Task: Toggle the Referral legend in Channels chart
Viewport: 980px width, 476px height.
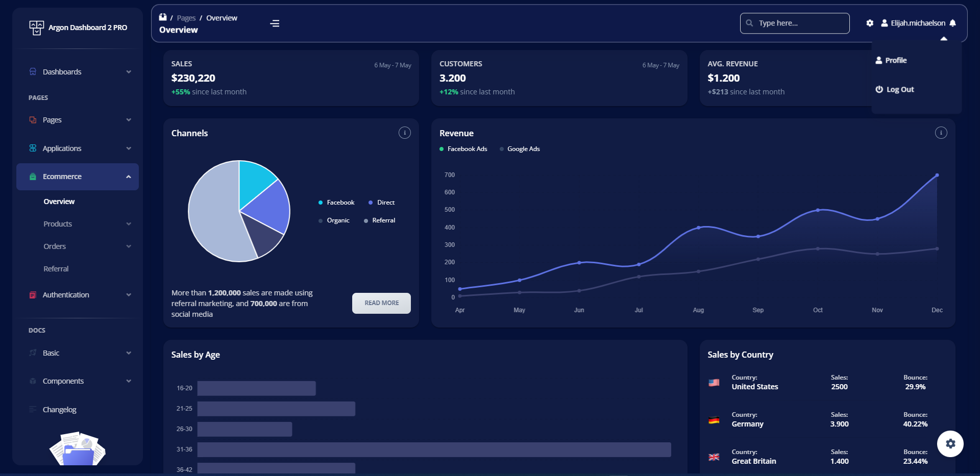Action: coord(380,220)
